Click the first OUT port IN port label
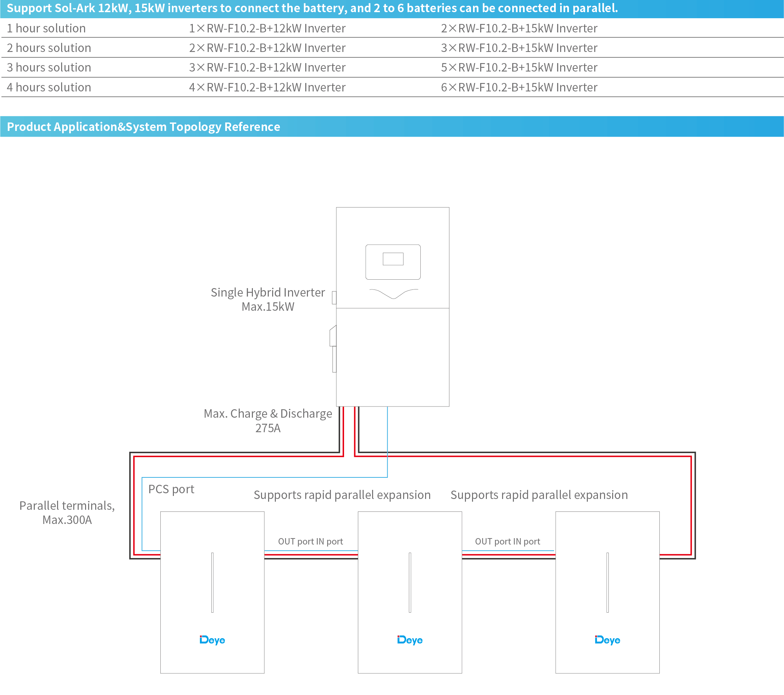The height and width of the screenshot is (695, 784). pyautogui.click(x=310, y=541)
